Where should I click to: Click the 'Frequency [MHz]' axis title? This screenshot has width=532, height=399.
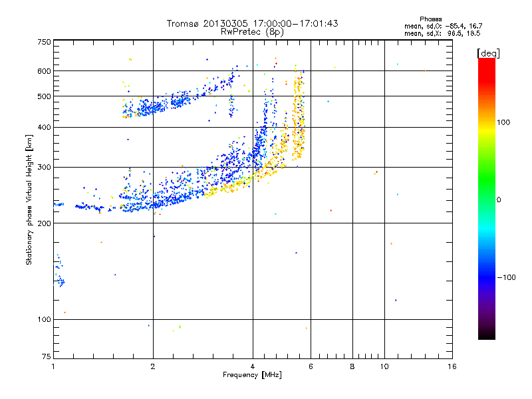[x=252, y=375]
